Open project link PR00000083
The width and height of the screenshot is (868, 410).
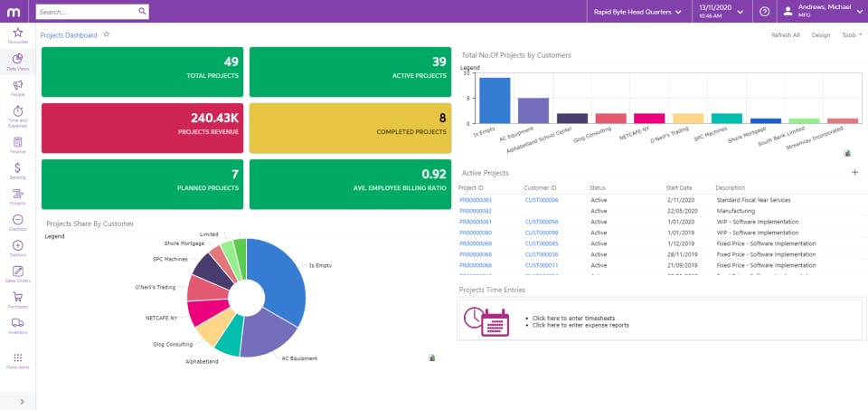(476, 200)
